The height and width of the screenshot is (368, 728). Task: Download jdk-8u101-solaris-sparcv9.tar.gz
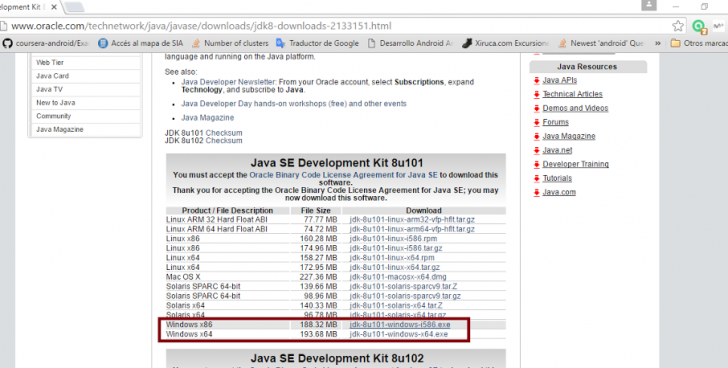coord(405,296)
